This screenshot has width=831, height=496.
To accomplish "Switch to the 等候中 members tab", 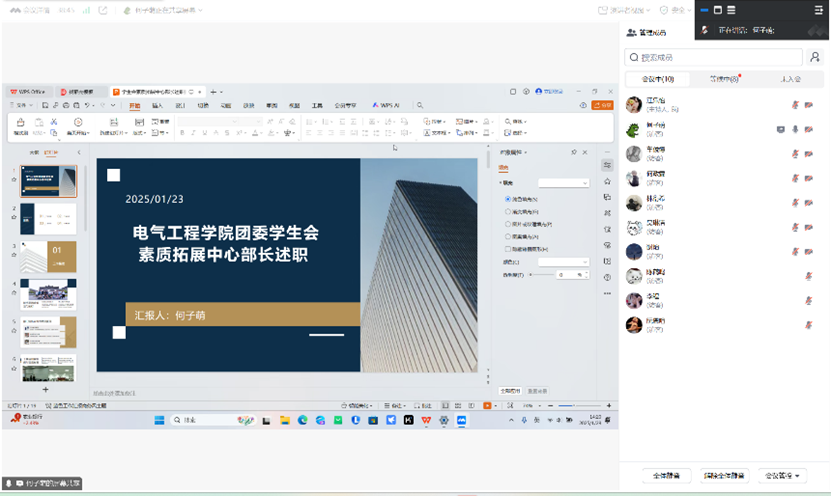I will (x=724, y=79).
